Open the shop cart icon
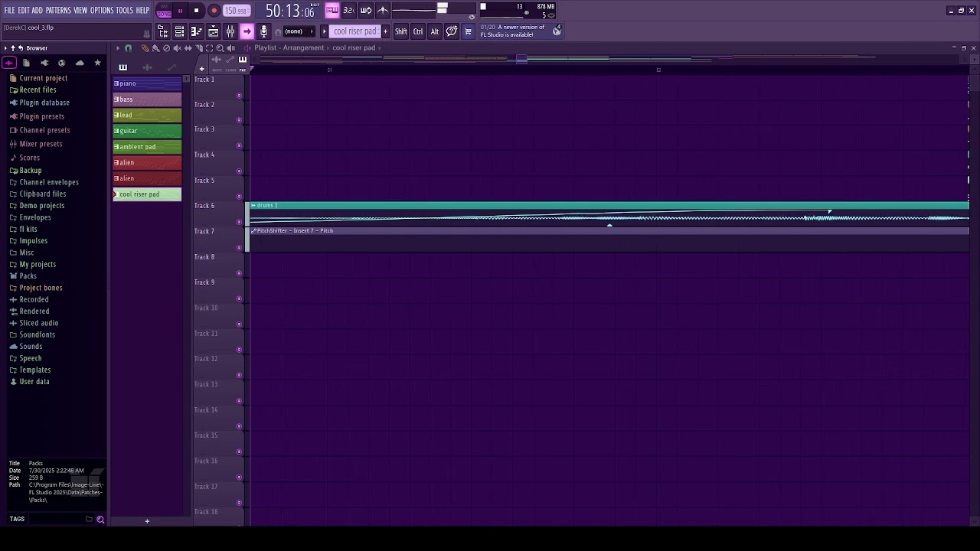980x551 pixels. click(468, 31)
